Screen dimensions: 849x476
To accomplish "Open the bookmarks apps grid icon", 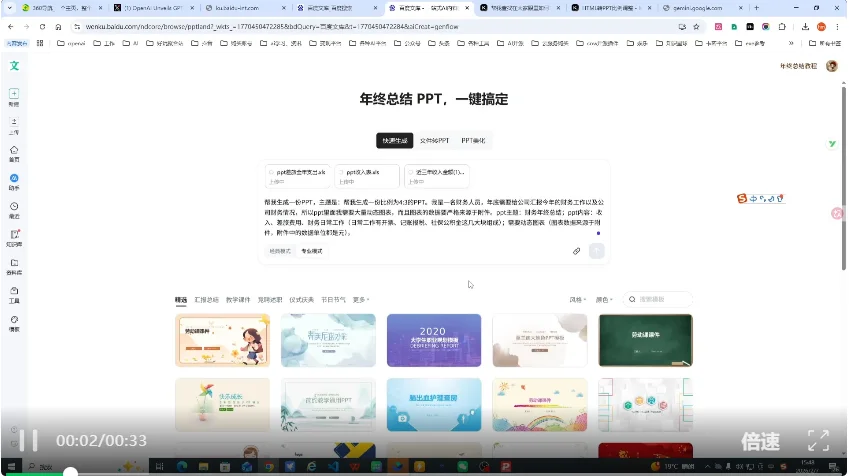I will click(40, 43).
